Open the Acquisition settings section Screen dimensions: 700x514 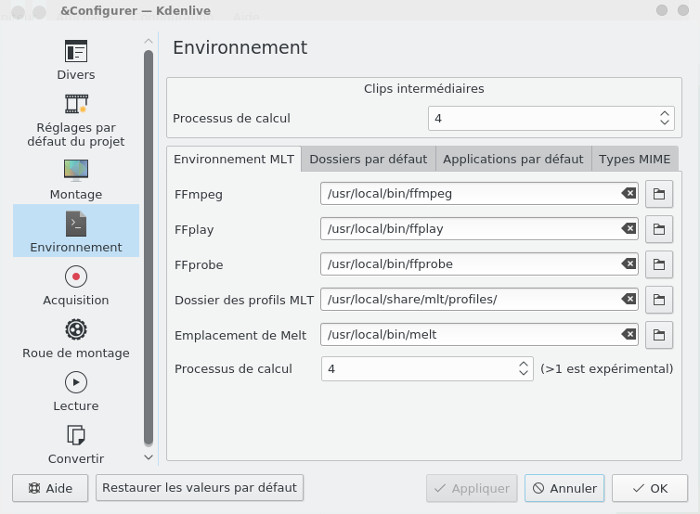[76, 284]
